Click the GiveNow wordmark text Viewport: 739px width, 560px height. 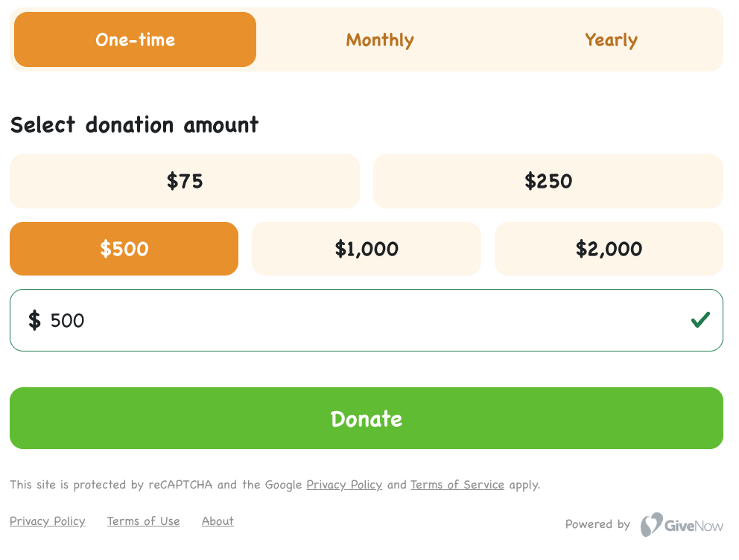coord(694,526)
